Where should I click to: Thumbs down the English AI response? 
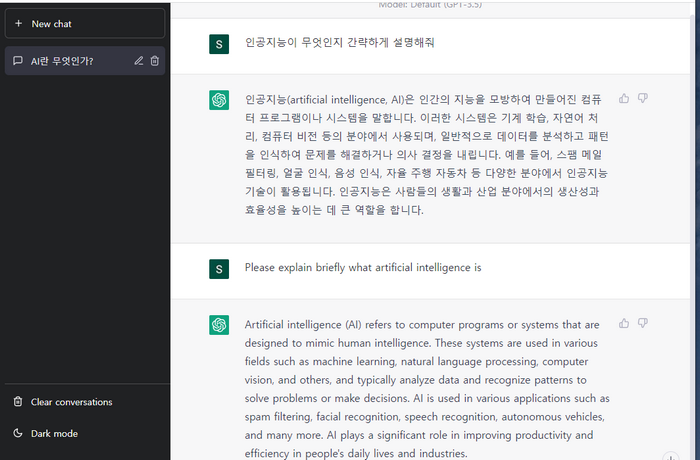pyautogui.click(x=643, y=323)
